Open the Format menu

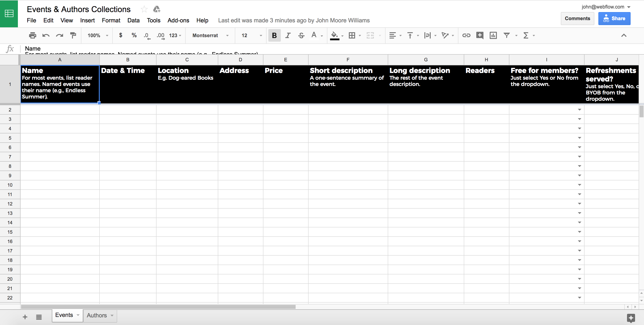pyautogui.click(x=111, y=21)
